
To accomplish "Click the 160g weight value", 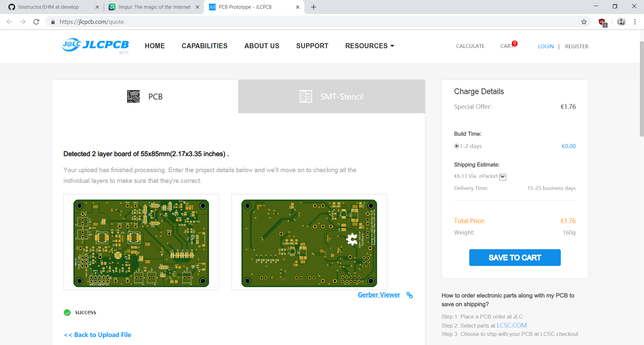I will pos(569,232).
